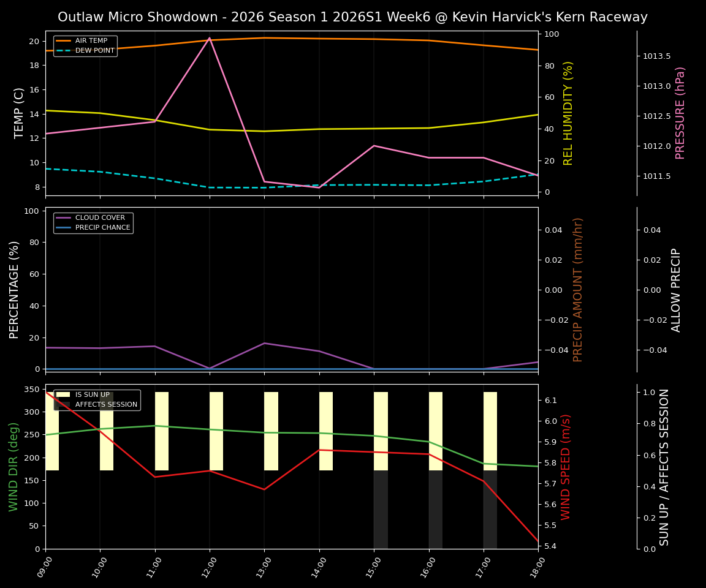
Task: Click the PRESSURE (hPa) axis label
Action: pyautogui.click(x=678, y=113)
